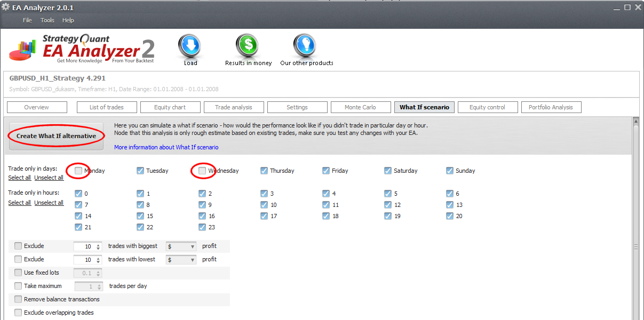Open the $ dropdown for lowest profit
This screenshot has height=320, width=644.
point(181,260)
